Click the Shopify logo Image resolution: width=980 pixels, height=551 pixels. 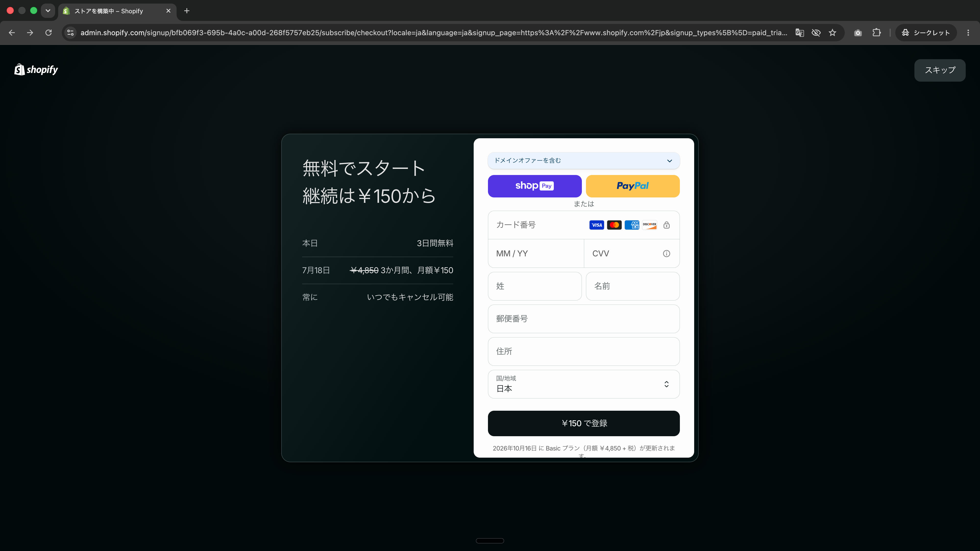(36, 70)
